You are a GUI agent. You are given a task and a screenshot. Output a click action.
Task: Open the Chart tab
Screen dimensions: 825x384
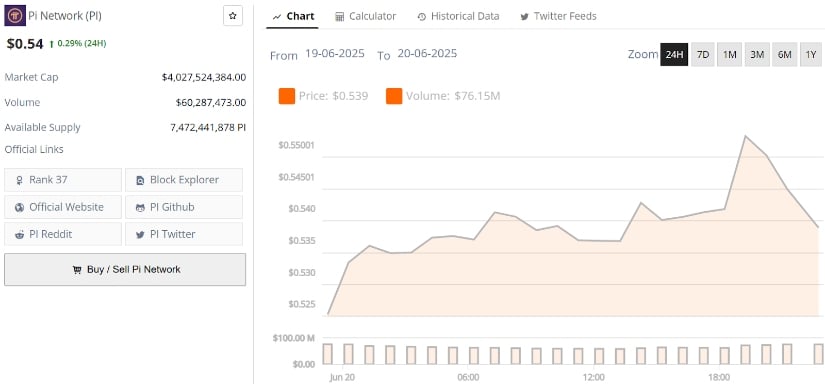pyautogui.click(x=293, y=16)
